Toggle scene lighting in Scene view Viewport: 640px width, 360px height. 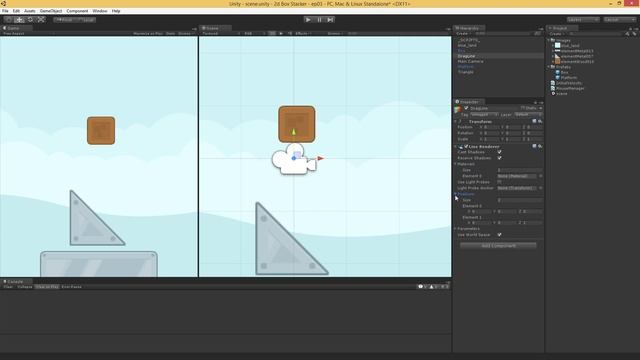click(281, 33)
